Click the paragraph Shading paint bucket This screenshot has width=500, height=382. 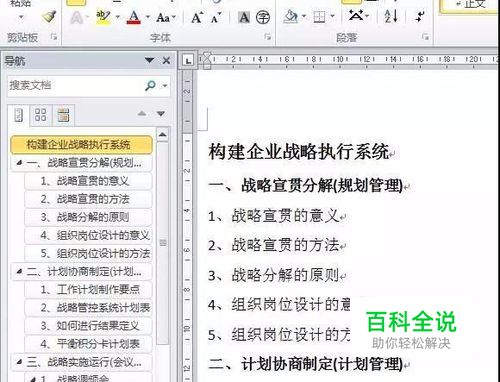click(290, 17)
